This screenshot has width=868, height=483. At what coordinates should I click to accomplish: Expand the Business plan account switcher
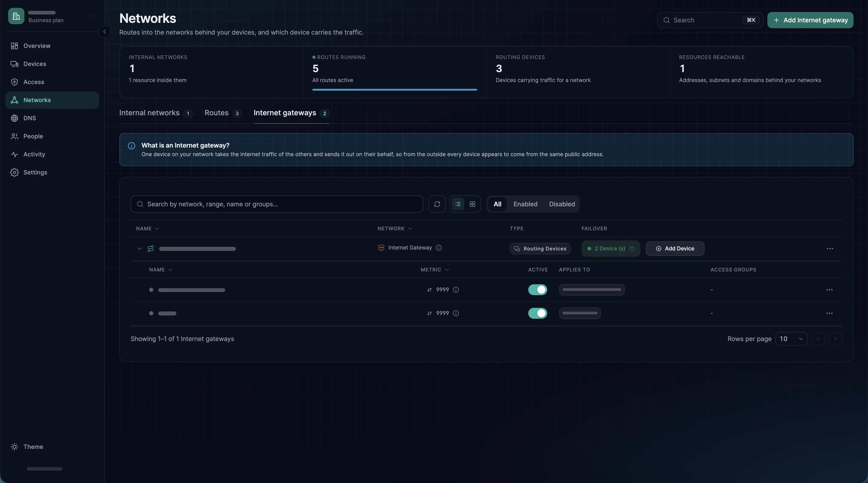tap(52, 16)
